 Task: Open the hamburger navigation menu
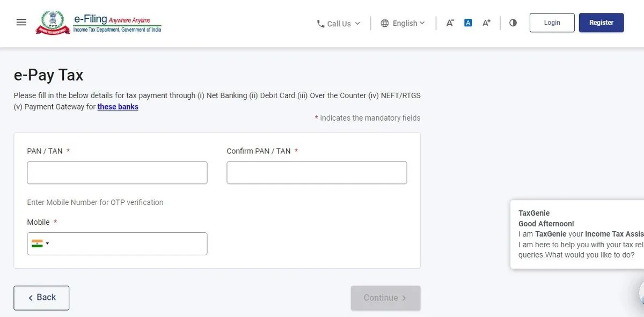21,23
